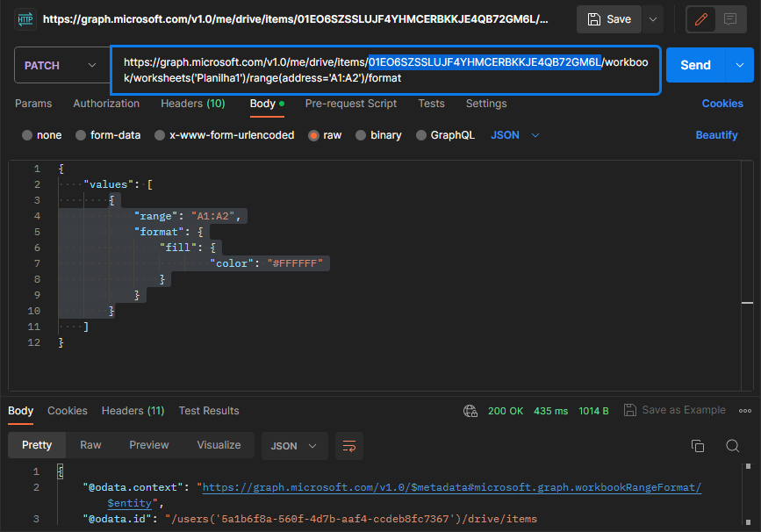Image resolution: width=761 pixels, height=532 pixels.
Task: Select the response Body tab
Action: [x=20, y=411]
